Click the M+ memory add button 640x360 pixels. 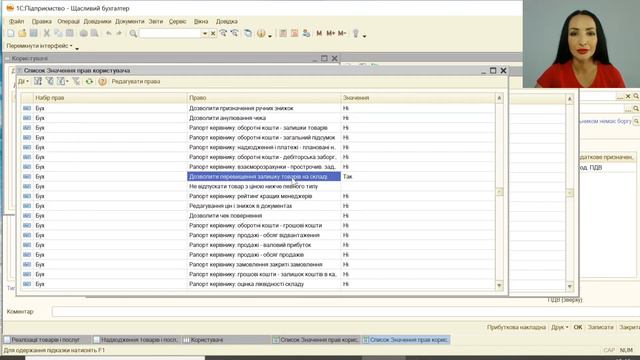pos(331,33)
